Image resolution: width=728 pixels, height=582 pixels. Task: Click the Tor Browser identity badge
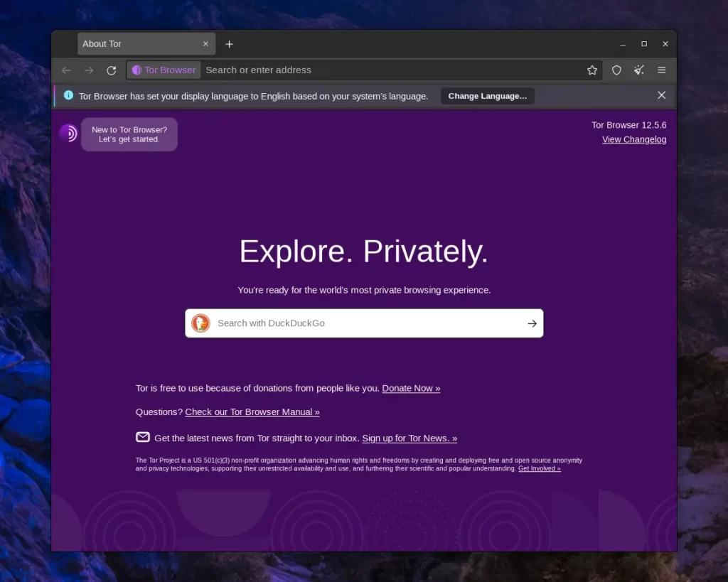[164, 70]
